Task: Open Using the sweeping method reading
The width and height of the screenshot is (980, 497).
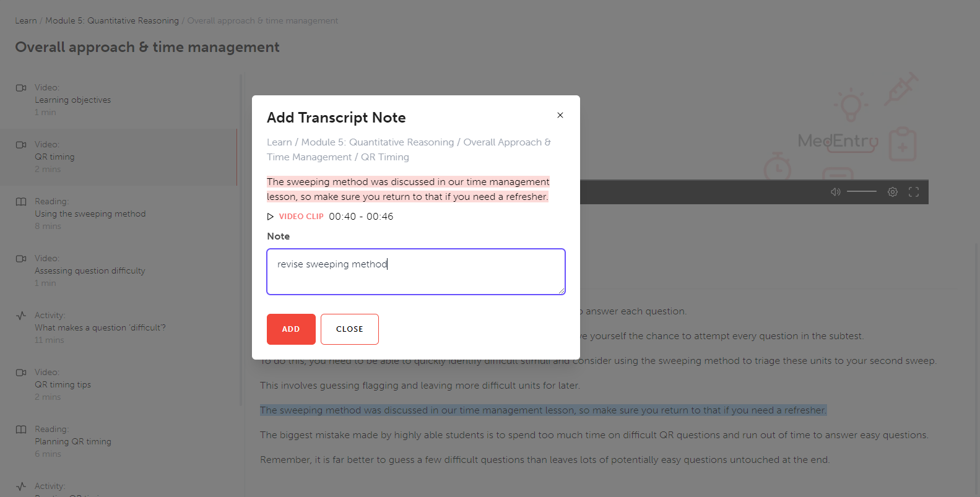Action: [x=90, y=214]
